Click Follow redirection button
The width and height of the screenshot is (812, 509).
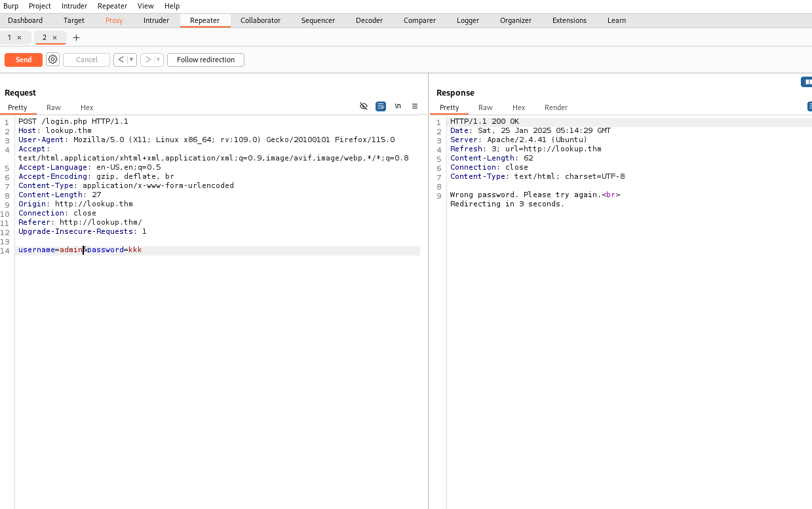206,60
